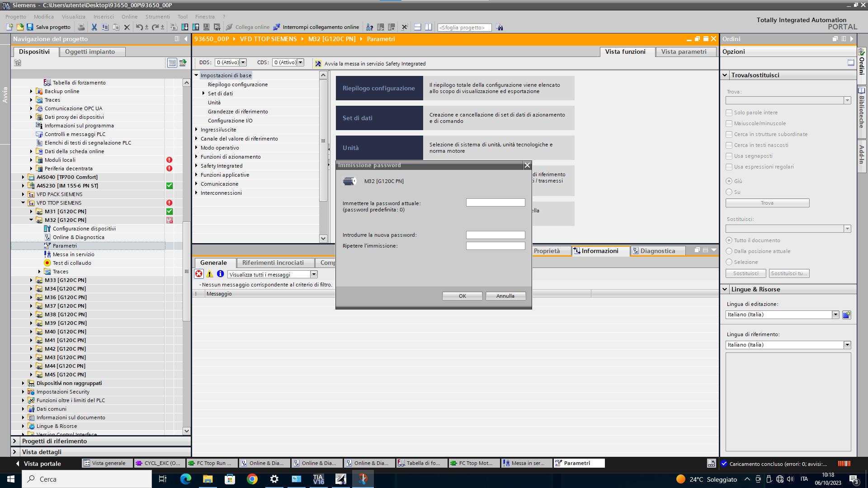Click the delete X icon in toolbar
This screenshot has width=868, height=488.
click(x=127, y=27)
